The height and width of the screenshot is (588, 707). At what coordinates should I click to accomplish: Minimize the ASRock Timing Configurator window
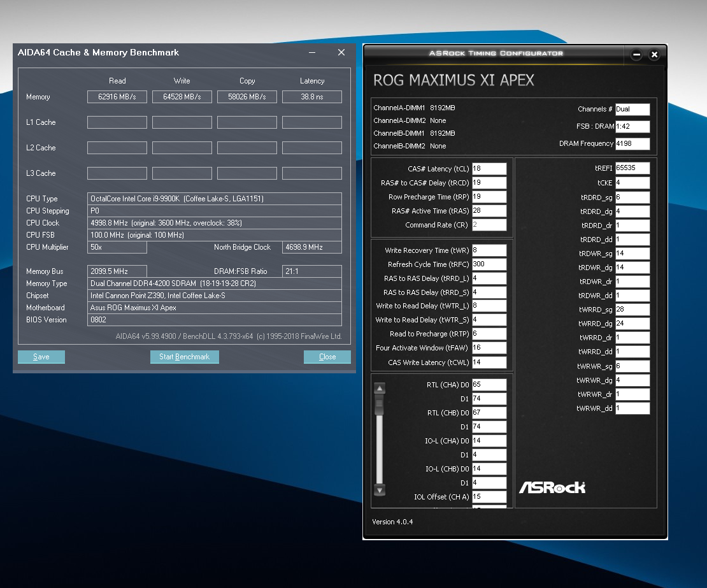[x=636, y=55]
